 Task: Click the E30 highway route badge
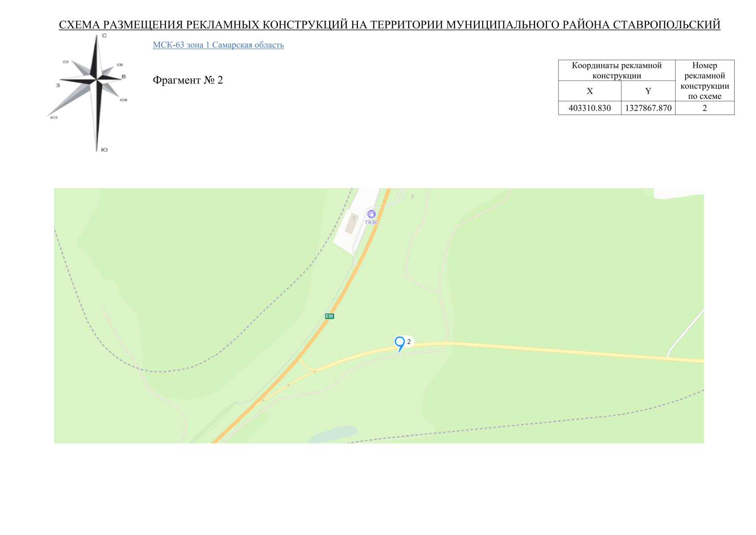click(x=329, y=315)
